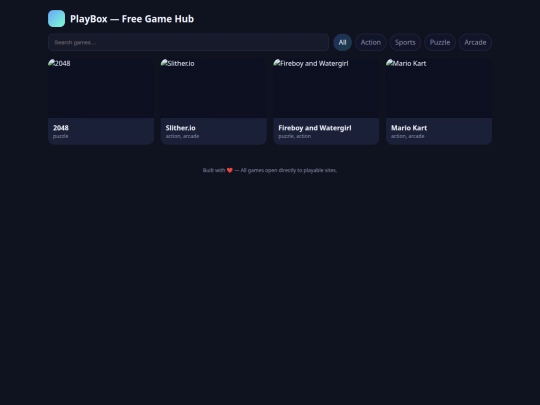Screen dimensions: 540x405
Task: Click the 2048 card title
Action: pos(61,128)
